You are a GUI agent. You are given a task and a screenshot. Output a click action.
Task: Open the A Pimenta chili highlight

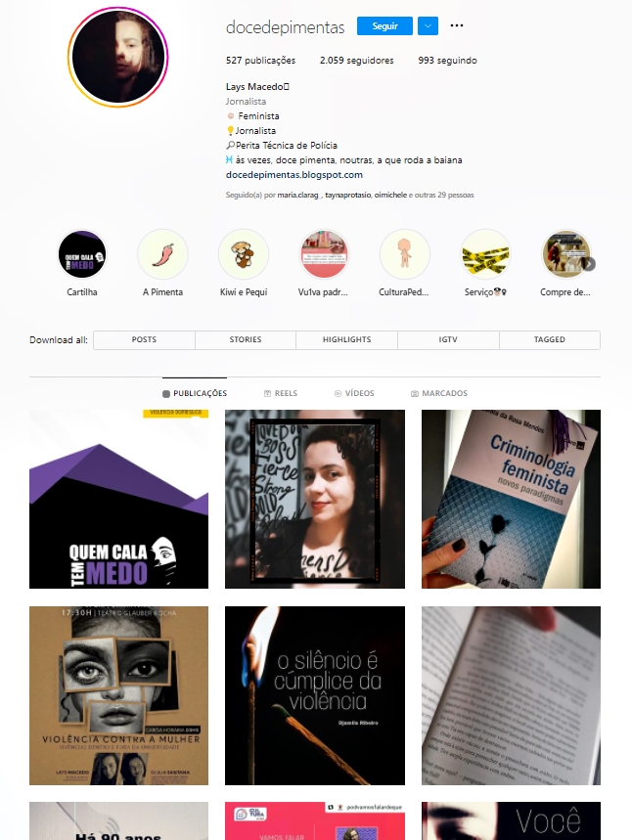[x=163, y=254]
